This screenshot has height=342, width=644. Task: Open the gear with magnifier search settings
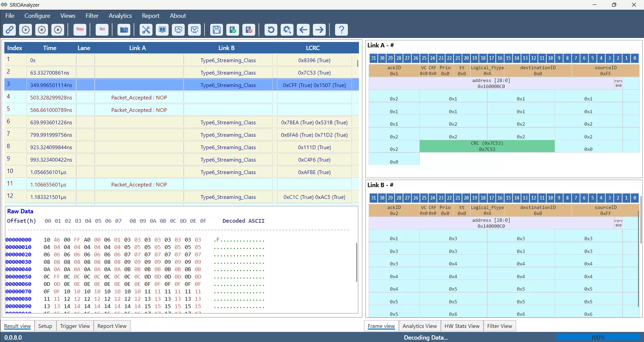[287, 30]
